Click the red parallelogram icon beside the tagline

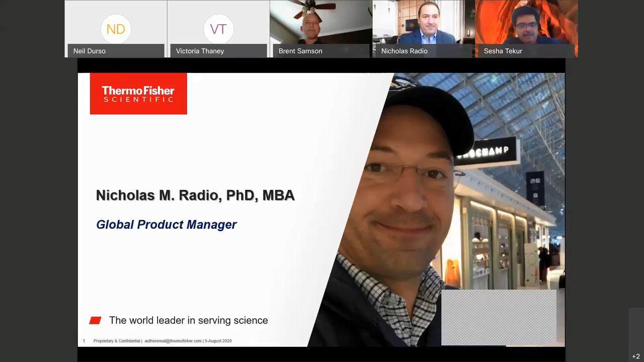(95, 320)
